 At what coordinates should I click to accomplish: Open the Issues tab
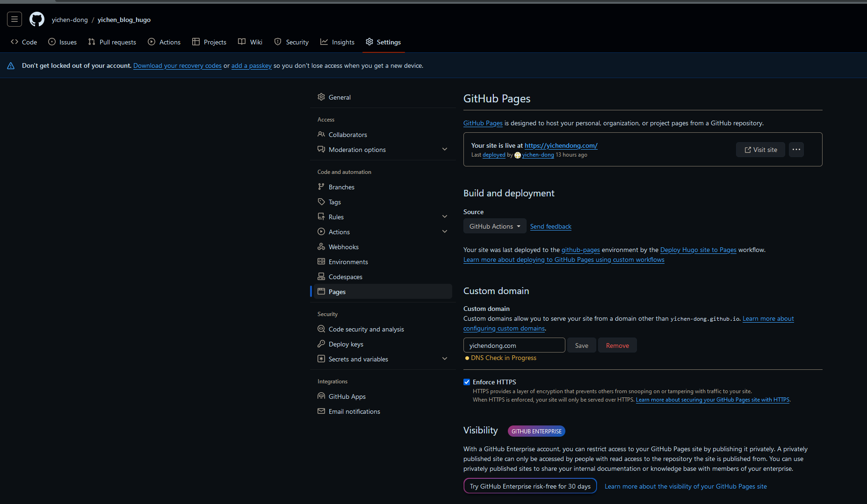(x=63, y=42)
